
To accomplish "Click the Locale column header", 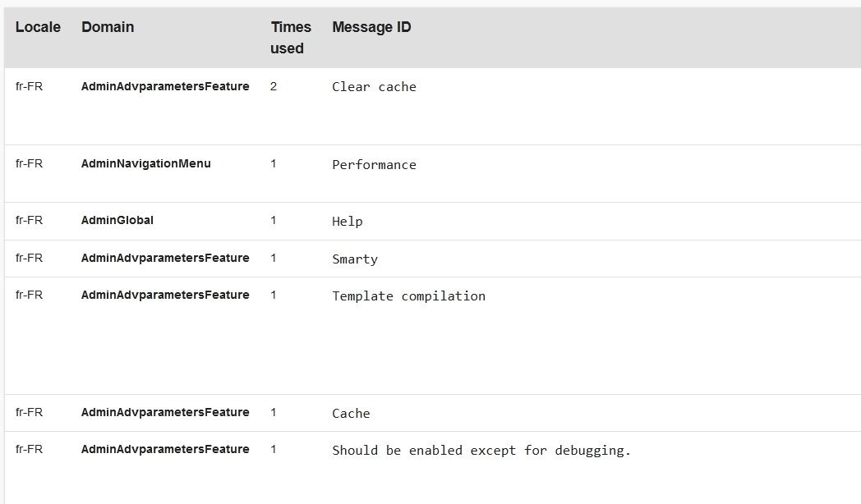I will coord(38,27).
